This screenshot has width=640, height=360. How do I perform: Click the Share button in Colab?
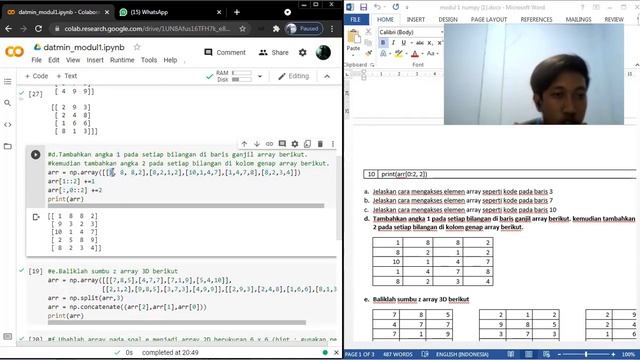click(273, 52)
